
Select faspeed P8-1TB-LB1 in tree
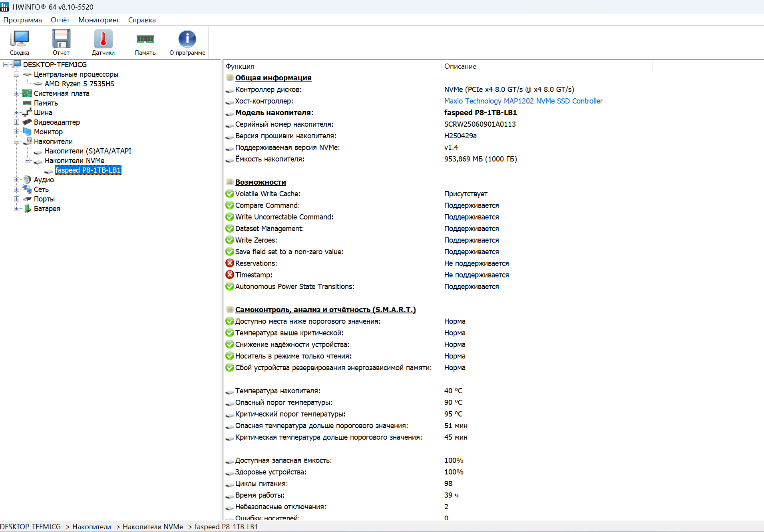88,170
